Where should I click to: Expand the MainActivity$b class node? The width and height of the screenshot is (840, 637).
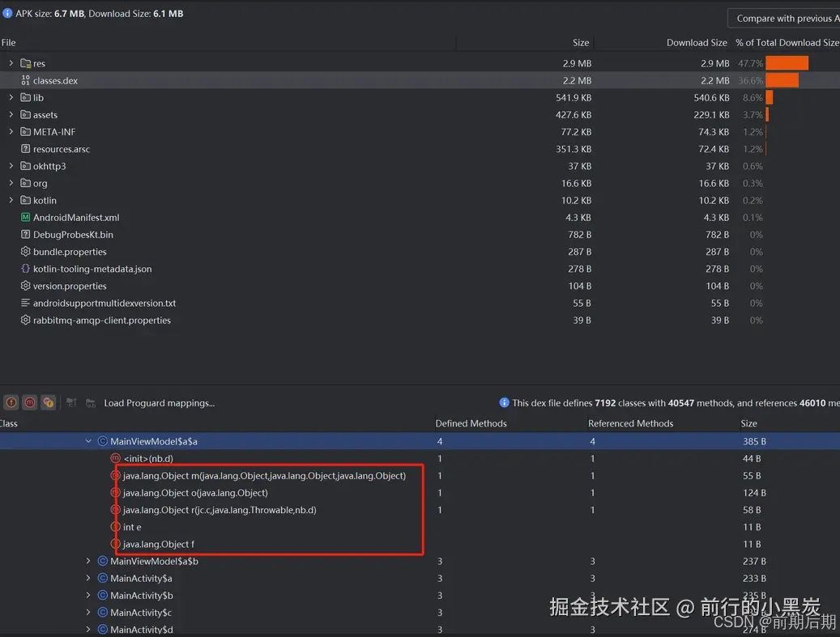coord(87,595)
